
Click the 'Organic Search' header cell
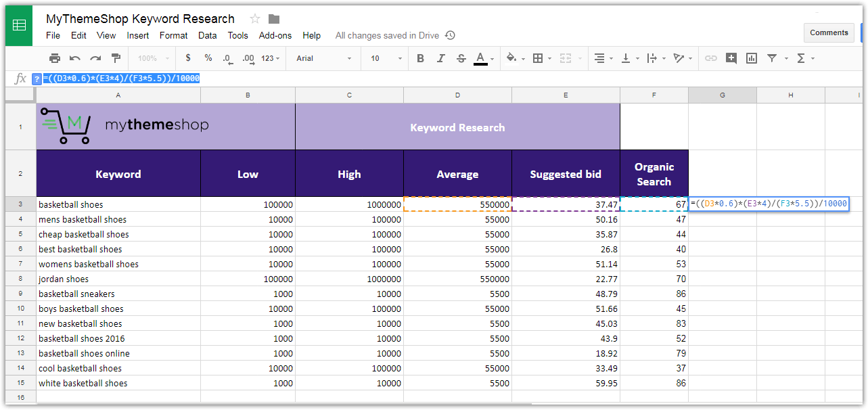[x=654, y=174]
